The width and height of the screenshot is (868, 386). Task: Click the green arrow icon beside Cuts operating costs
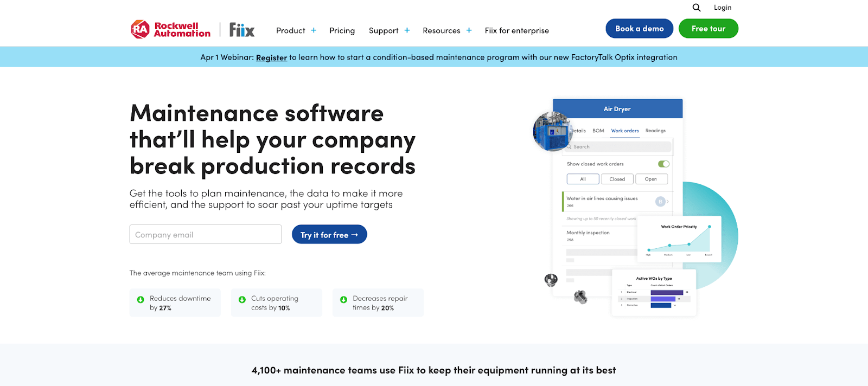point(242,300)
